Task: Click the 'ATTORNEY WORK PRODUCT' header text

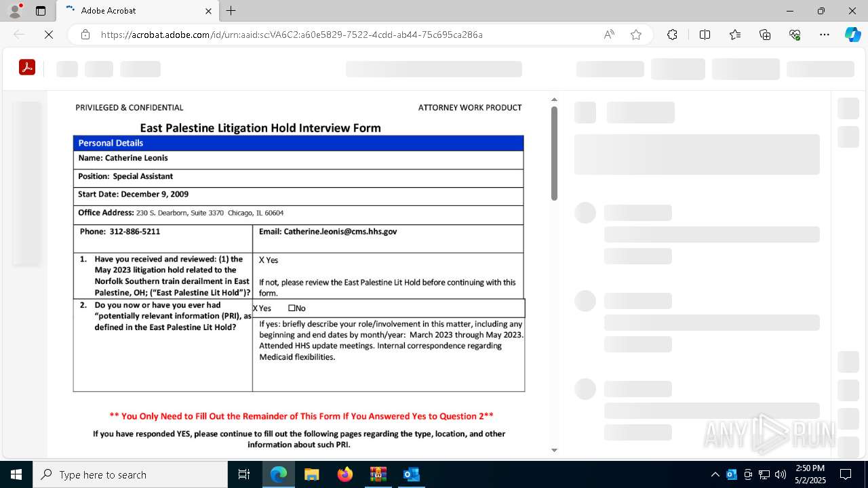Action: pyautogui.click(x=470, y=108)
